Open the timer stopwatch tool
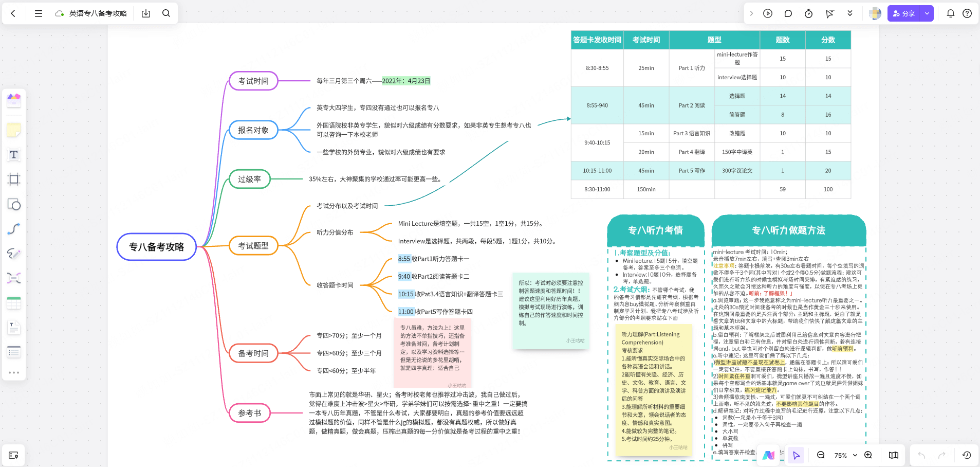 [808, 13]
